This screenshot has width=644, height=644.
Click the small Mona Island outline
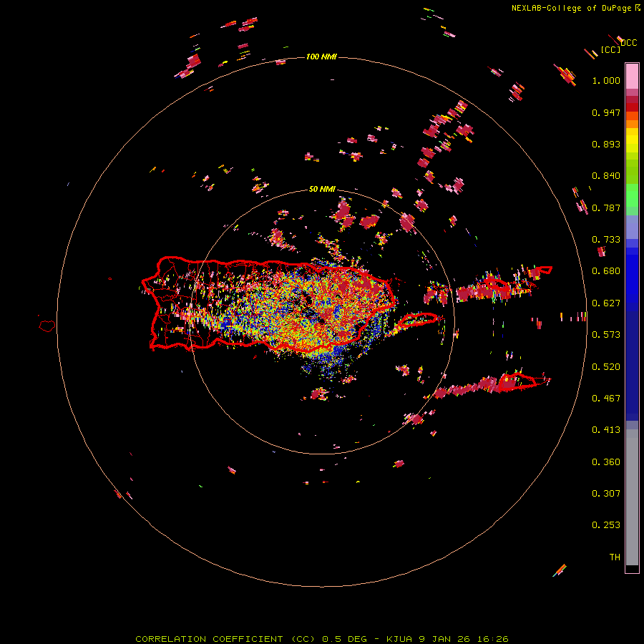(x=47, y=326)
